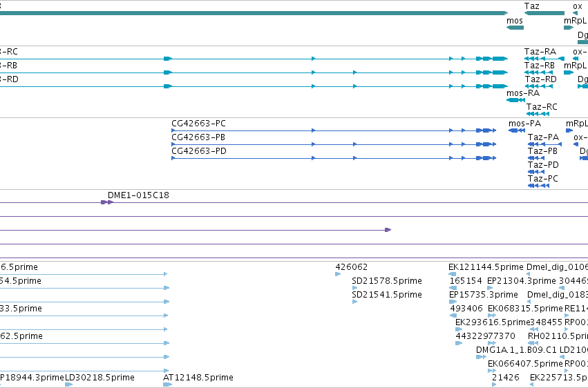The image size is (588, 388).
Task: Click the Dmel_dig_0183 label
Action: pos(557,295)
